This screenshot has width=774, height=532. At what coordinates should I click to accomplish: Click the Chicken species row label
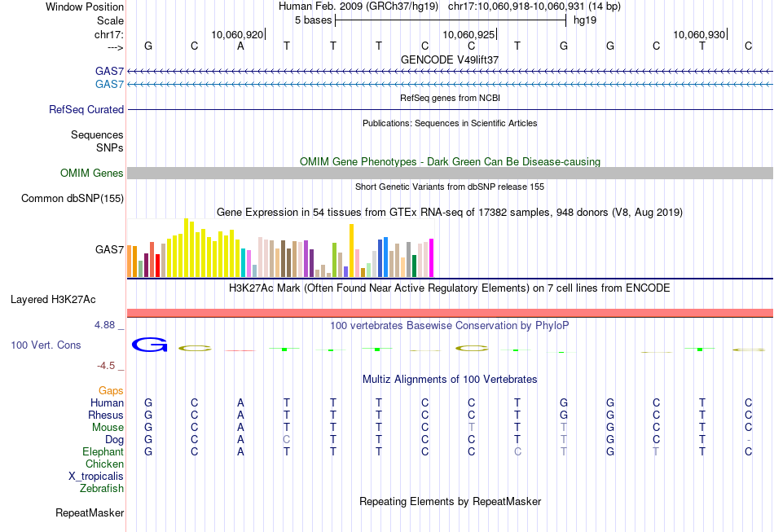[x=104, y=464]
